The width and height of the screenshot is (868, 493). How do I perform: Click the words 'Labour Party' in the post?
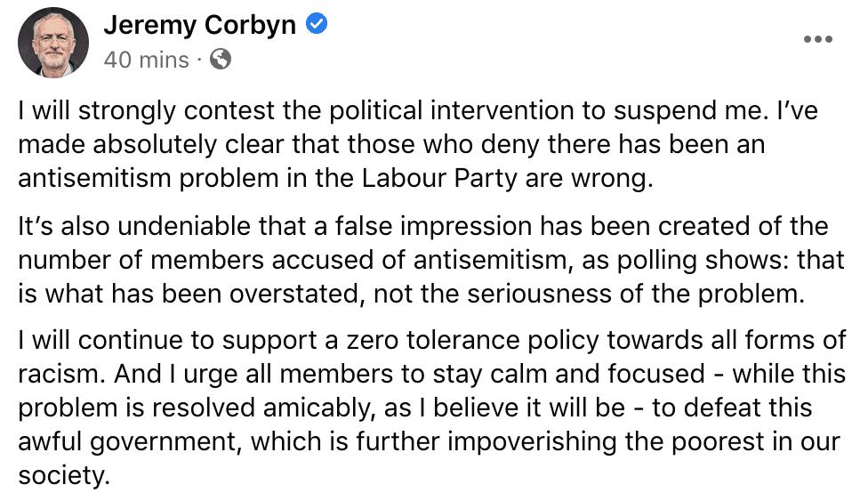click(x=440, y=178)
